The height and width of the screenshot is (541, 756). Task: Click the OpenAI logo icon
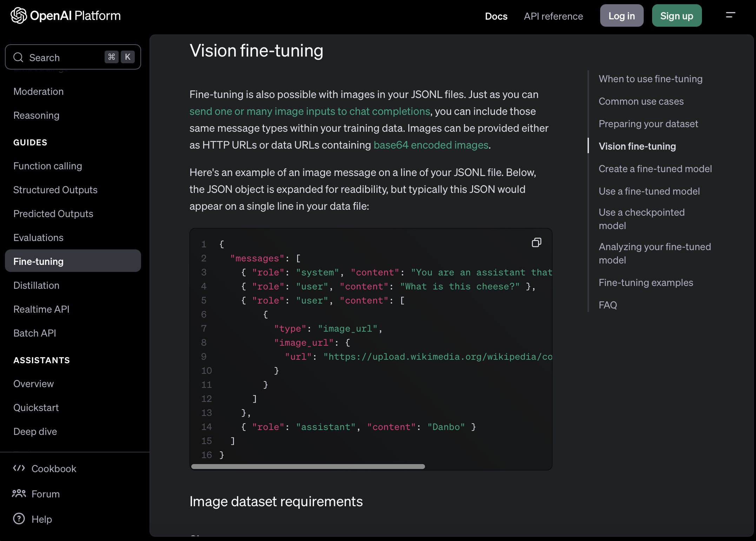click(19, 15)
